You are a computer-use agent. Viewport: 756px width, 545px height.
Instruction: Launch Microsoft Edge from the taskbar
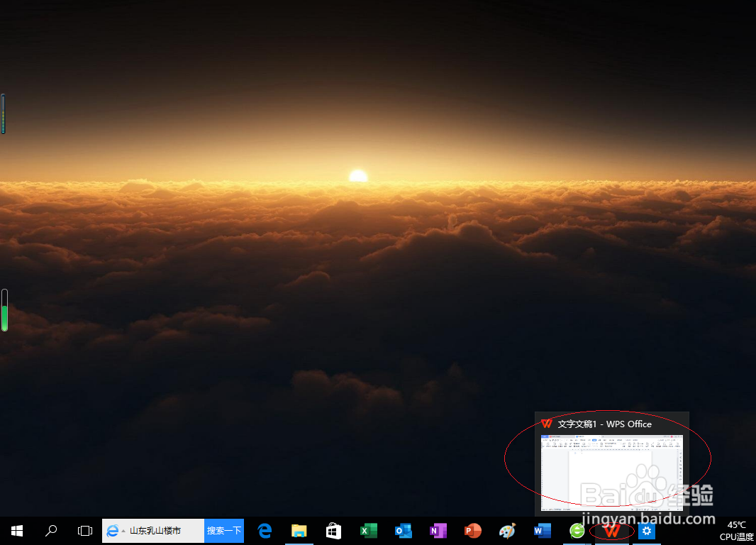(x=265, y=531)
